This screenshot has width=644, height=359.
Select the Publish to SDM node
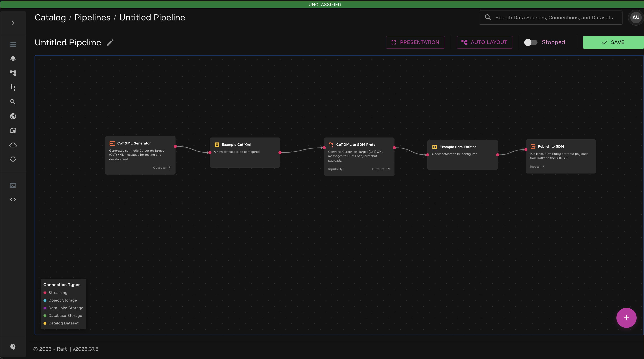[561, 156]
